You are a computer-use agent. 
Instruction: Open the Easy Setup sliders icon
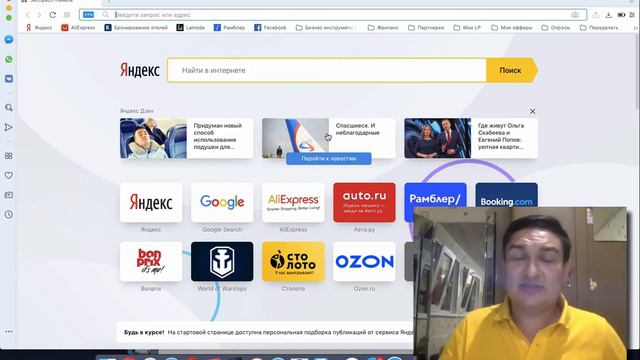tap(632, 15)
